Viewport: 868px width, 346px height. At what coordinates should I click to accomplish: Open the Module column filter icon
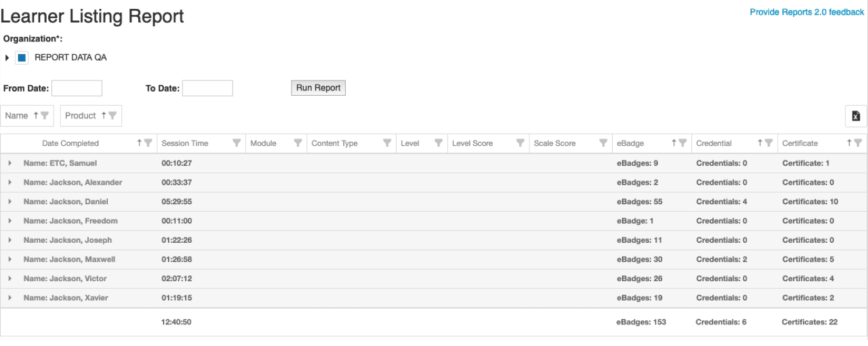point(298,143)
